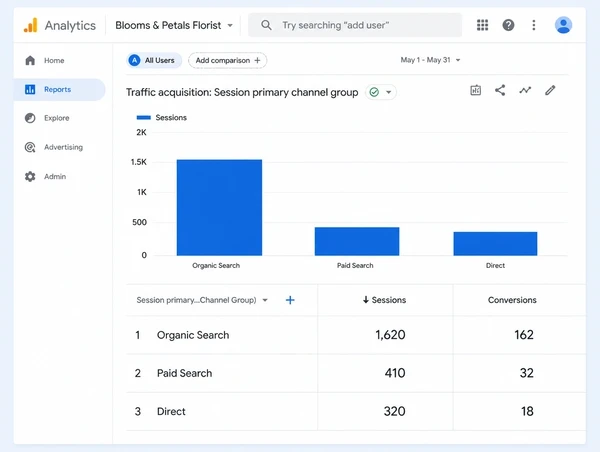Click the Direct axis label under chart
This screenshot has width=600, height=452.
[495, 266]
